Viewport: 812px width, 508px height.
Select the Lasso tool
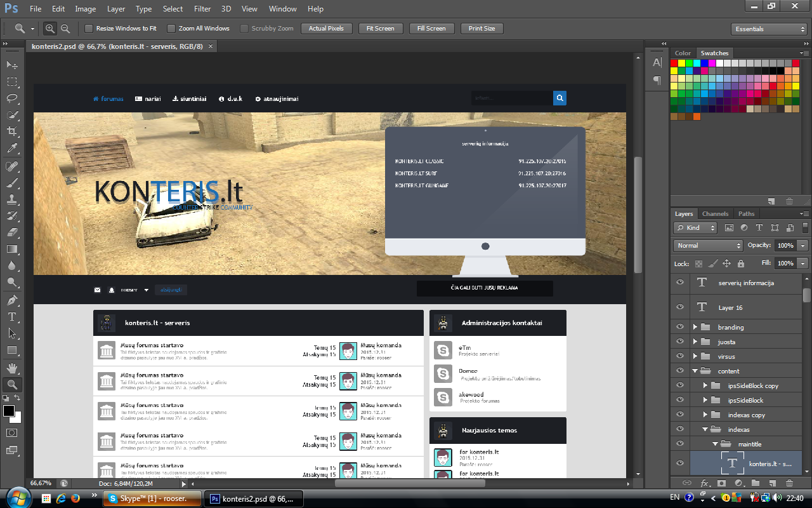pyautogui.click(x=11, y=98)
